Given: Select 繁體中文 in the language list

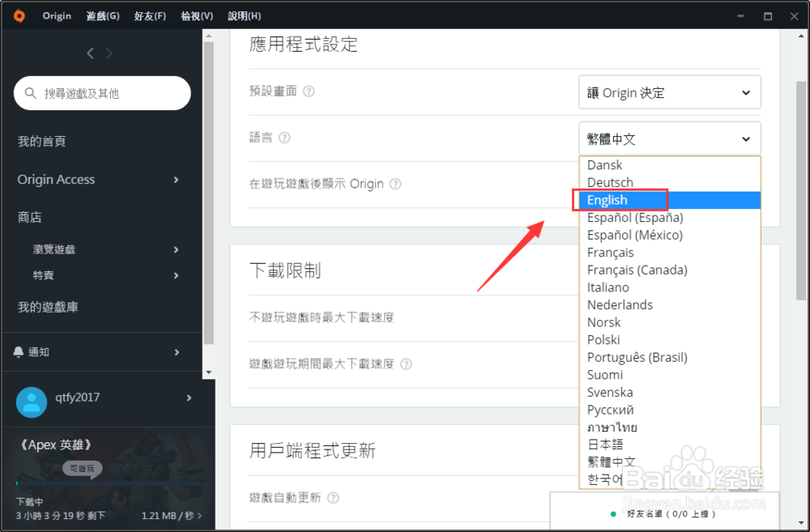Looking at the screenshot, I should click(670, 462).
